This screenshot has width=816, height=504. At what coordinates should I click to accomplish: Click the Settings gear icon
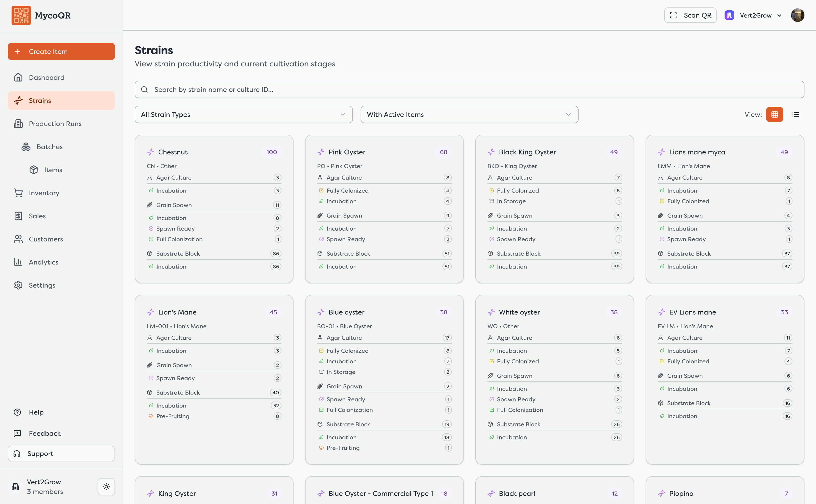pos(18,285)
